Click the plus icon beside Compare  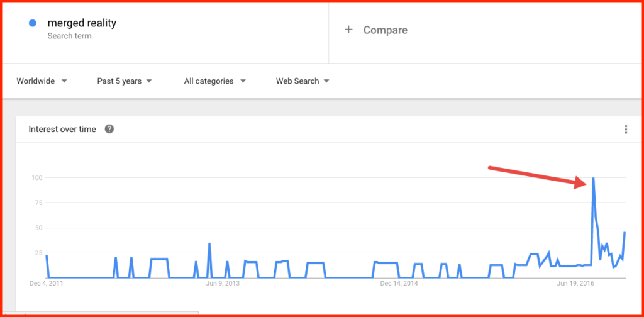(x=348, y=30)
